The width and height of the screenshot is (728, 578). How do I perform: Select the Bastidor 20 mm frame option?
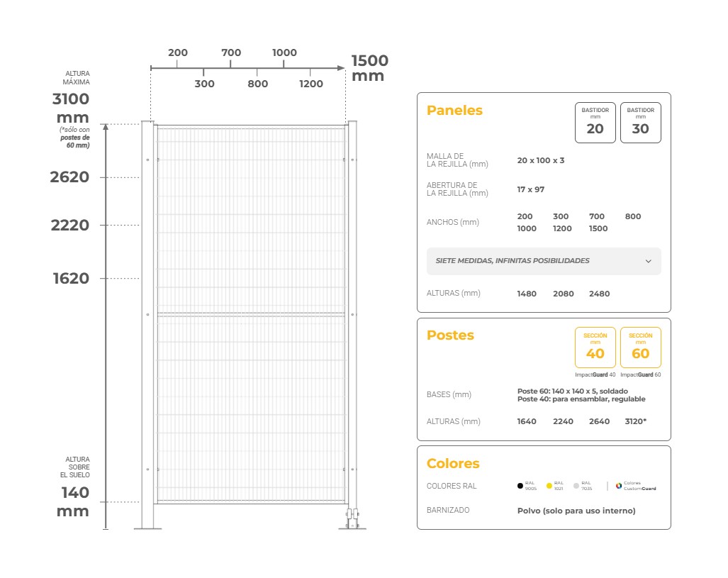pos(595,123)
